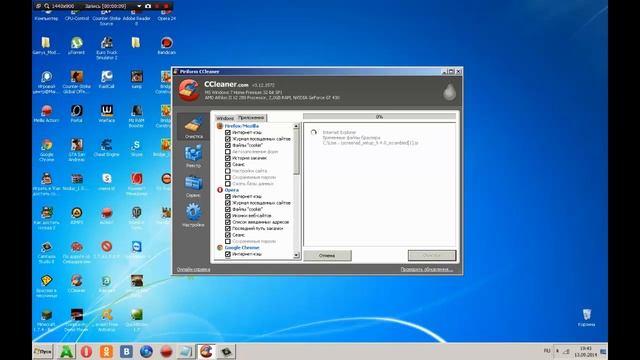The width and height of the screenshot is (640, 360).
Task: Open the Bandicam recorder dropdown arrow
Action: 139,6
